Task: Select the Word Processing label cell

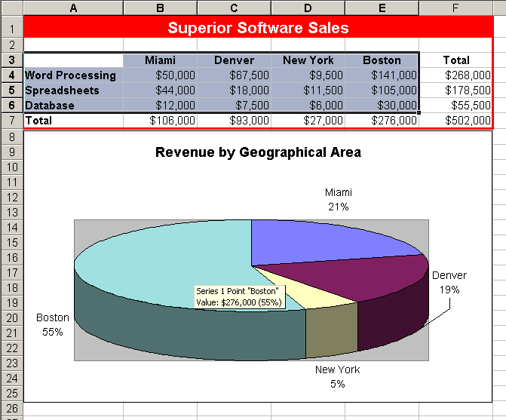Action: [x=72, y=75]
